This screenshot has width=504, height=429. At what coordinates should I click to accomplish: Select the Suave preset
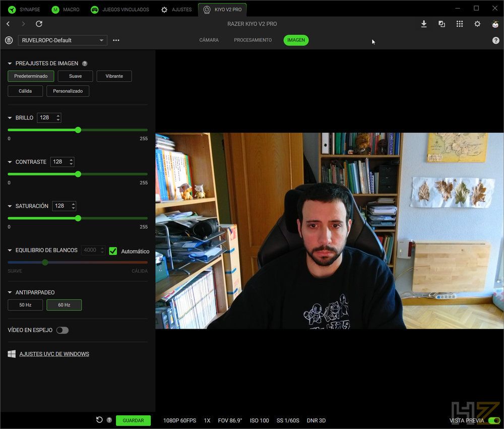75,76
